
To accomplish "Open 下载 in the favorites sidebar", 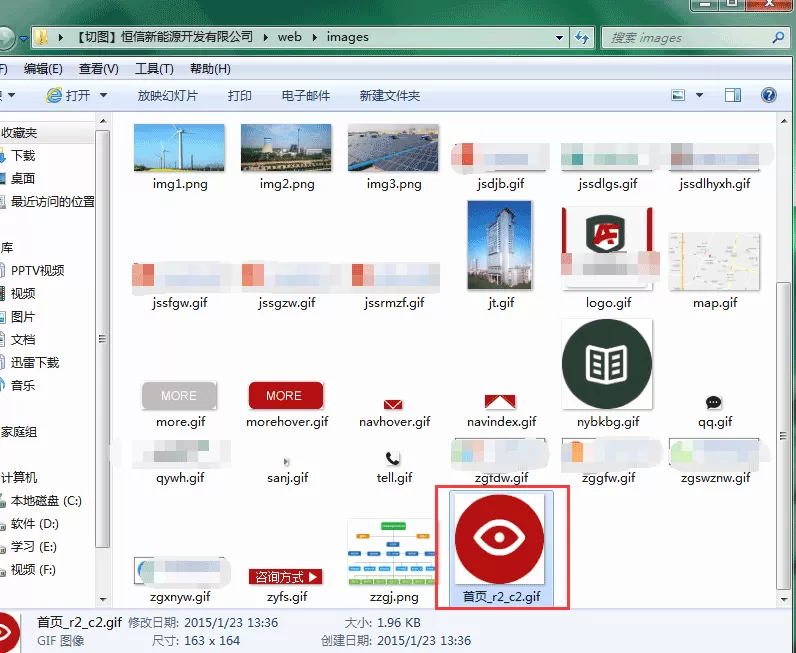I will tap(23, 155).
